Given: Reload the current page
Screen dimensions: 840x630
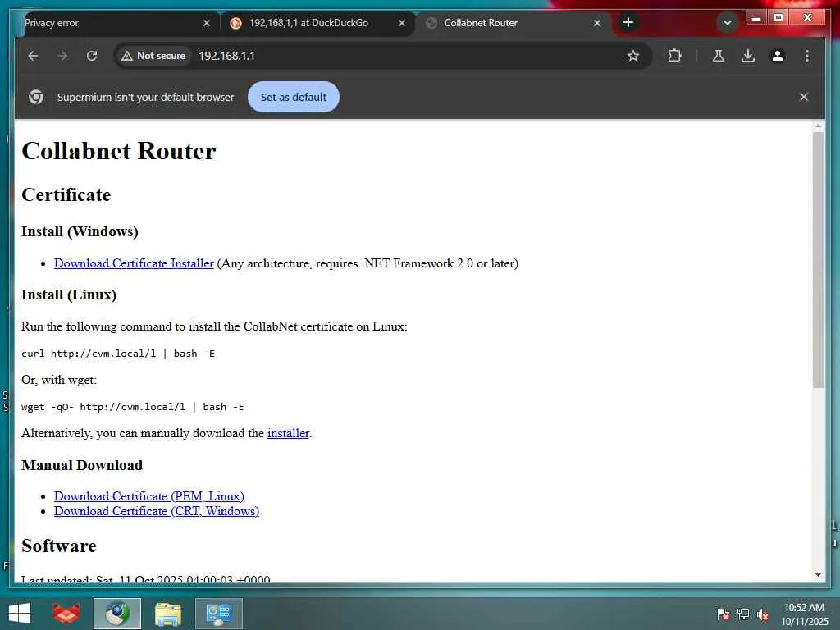Looking at the screenshot, I should coord(92,56).
